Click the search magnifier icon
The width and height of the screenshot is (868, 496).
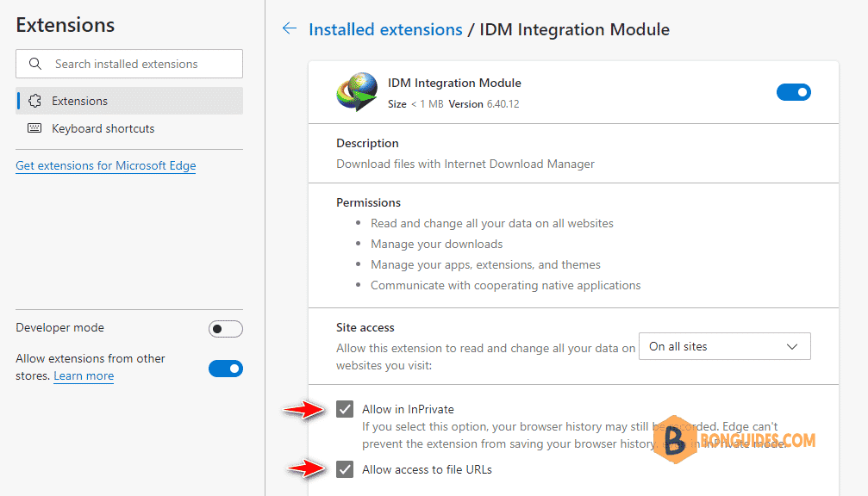coord(34,64)
